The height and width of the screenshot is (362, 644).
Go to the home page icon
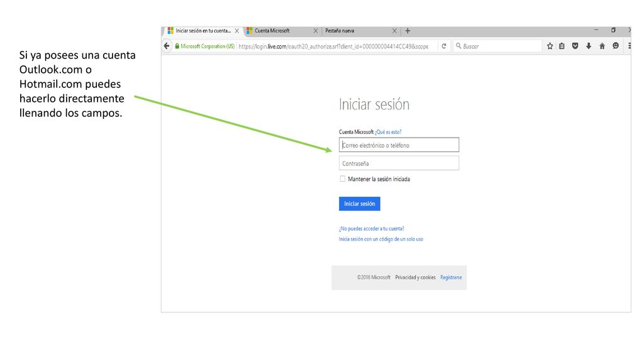602,47
